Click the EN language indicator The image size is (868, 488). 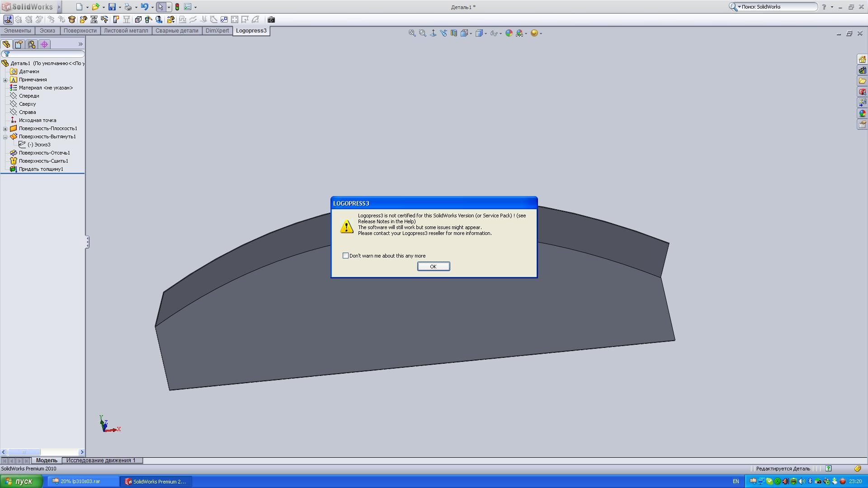pyautogui.click(x=736, y=482)
